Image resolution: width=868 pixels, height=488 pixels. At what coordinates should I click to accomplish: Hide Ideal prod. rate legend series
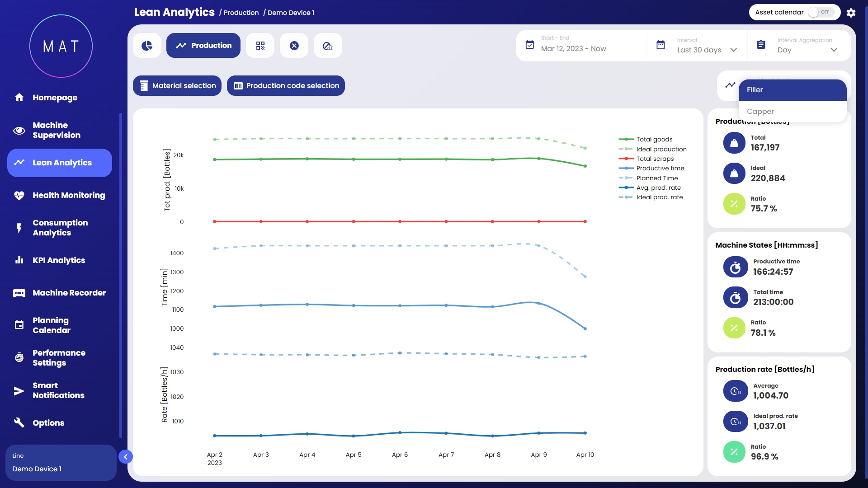pos(659,197)
